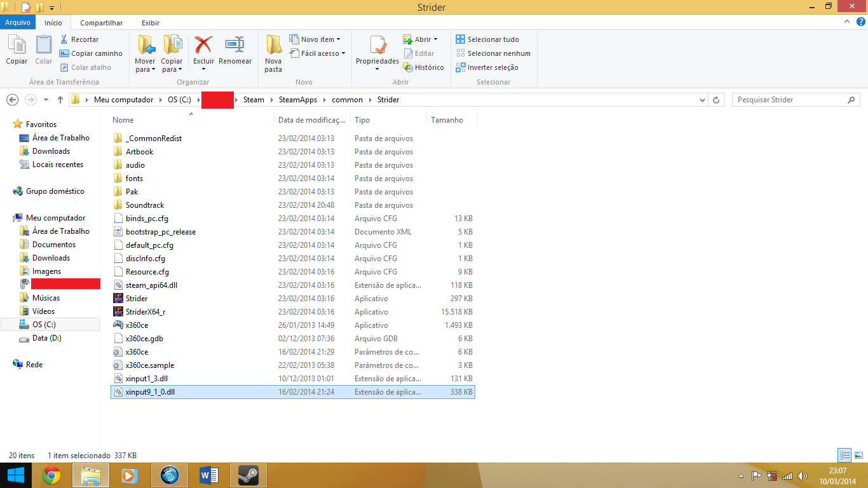The width and height of the screenshot is (868, 488).
Task: Create a Nova pasta
Action: [273, 53]
